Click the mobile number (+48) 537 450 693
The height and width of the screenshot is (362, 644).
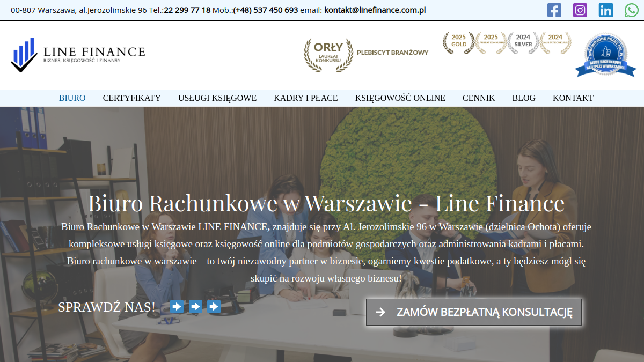tap(266, 10)
